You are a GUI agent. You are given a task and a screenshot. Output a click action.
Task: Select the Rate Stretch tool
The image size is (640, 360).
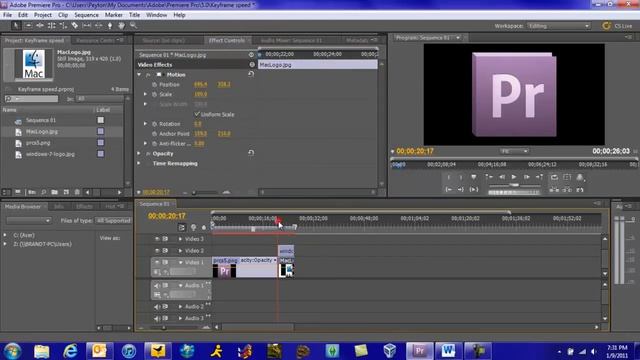coord(63,26)
